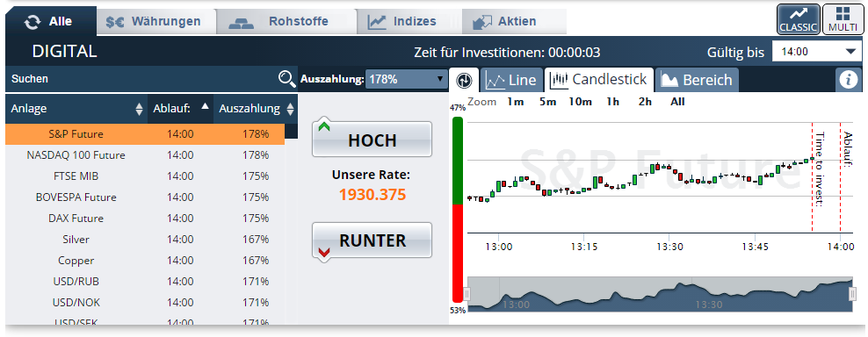Open the Auszahlung 178% dropdown
Viewport: 868px width, 337px height.
pos(406,79)
